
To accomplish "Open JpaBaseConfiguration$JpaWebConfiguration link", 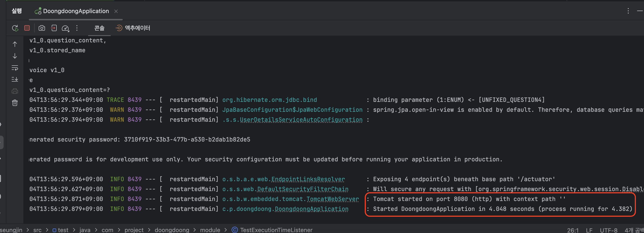I will (292, 110).
